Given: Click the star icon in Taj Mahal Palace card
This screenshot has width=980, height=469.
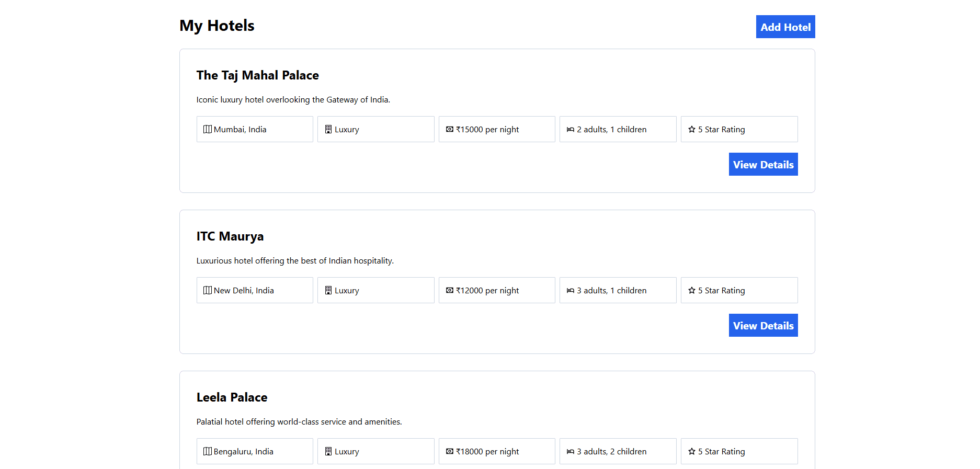Looking at the screenshot, I should coord(692,129).
